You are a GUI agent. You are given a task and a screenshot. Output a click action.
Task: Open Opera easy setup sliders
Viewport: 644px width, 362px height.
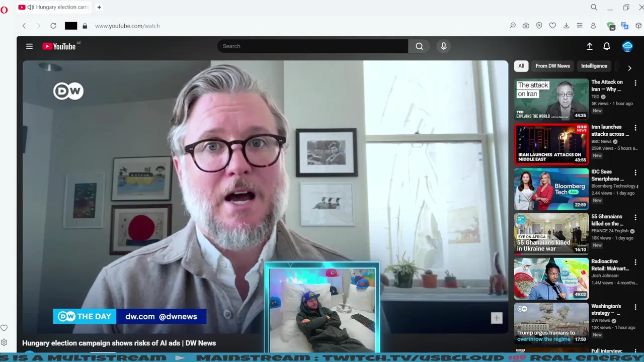pos(580,26)
